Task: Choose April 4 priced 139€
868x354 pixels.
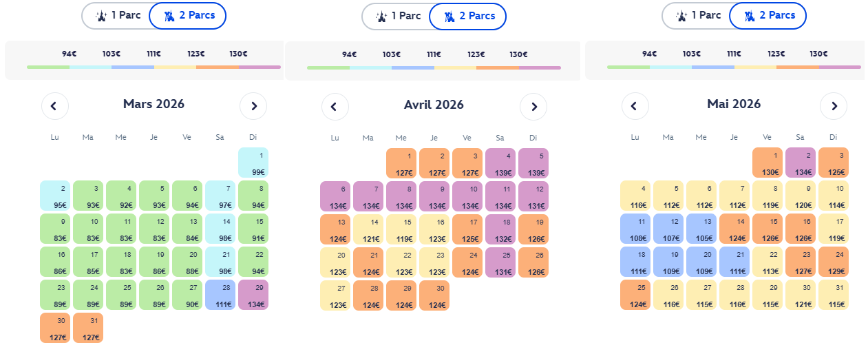Action: (500, 163)
